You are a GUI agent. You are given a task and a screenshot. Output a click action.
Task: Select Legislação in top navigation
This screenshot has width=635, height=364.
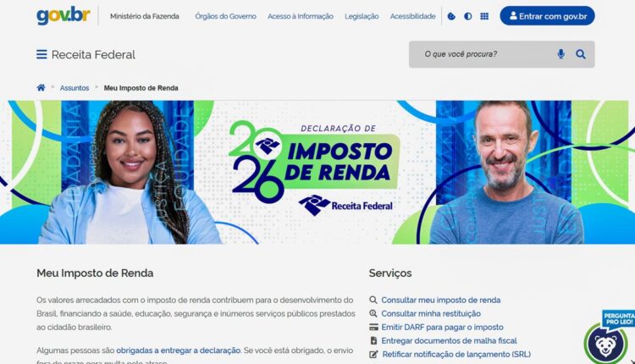point(362,16)
